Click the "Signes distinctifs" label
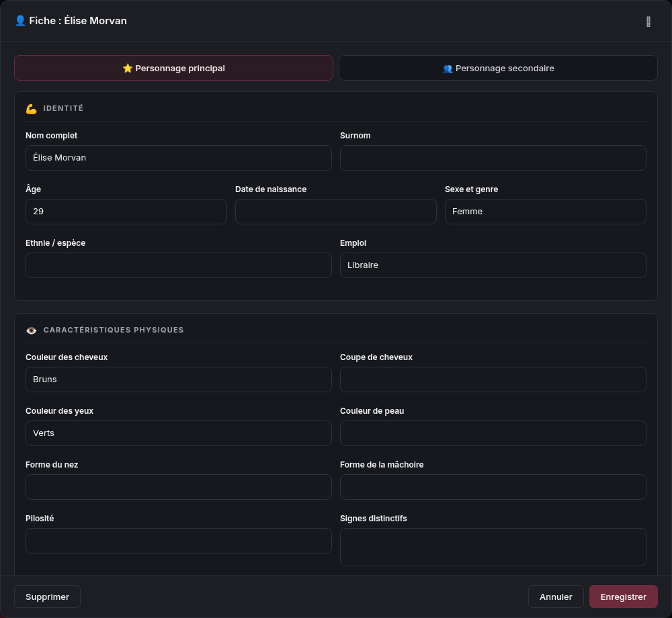The height and width of the screenshot is (618, 672). 373,518
